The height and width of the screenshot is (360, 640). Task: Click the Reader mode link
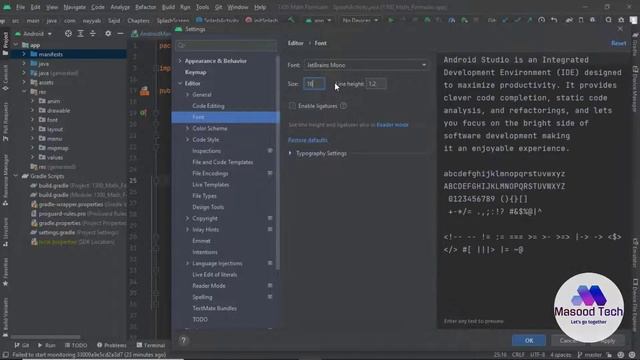click(x=392, y=125)
